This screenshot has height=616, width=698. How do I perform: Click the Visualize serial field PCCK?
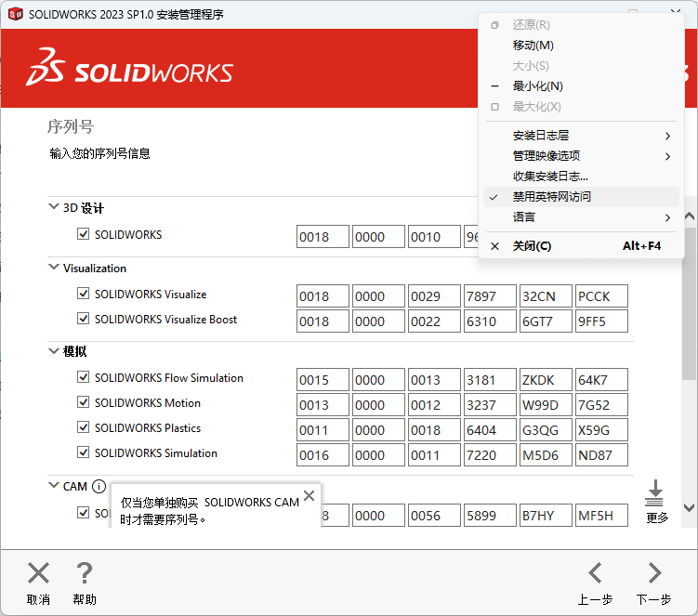click(601, 296)
